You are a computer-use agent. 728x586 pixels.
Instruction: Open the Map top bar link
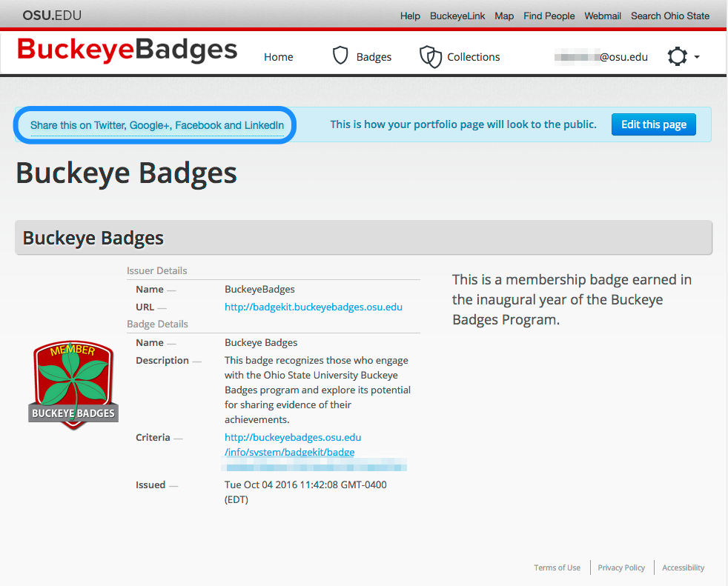pyautogui.click(x=504, y=16)
